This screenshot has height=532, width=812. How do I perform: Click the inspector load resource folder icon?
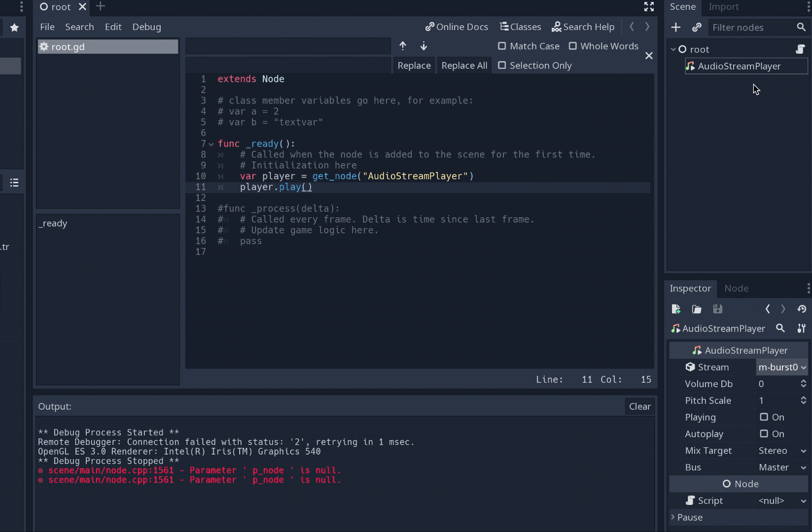697,309
